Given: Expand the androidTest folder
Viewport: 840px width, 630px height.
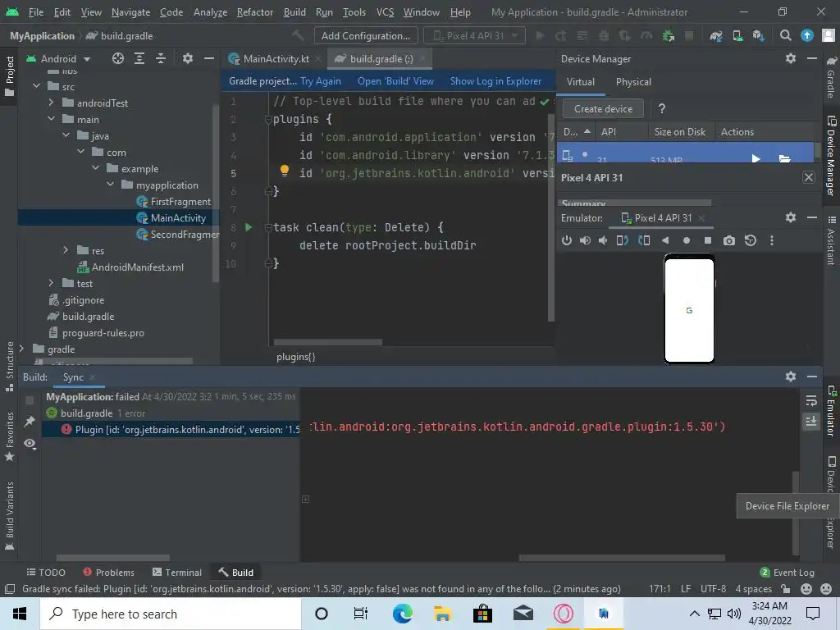Looking at the screenshot, I should click(52, 103).
